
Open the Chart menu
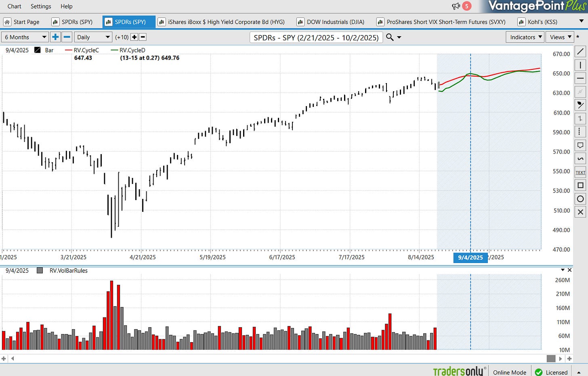click(x=15, y=6)
